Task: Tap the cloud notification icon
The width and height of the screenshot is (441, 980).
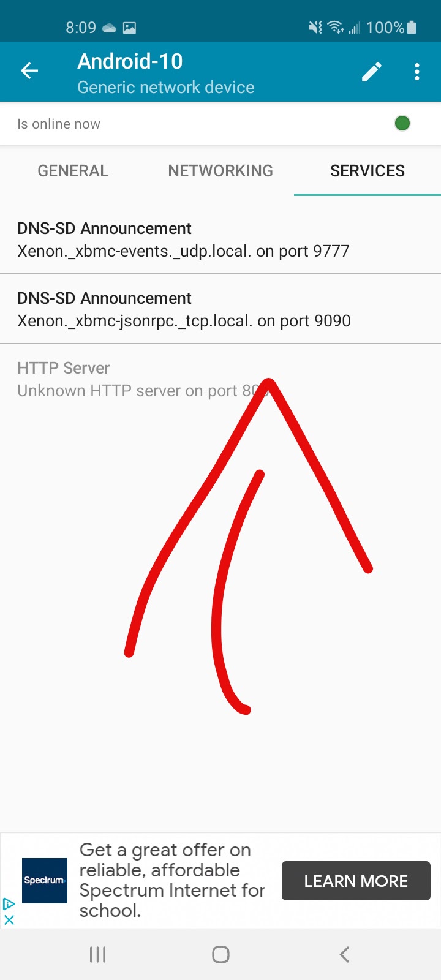Action: 110,28
